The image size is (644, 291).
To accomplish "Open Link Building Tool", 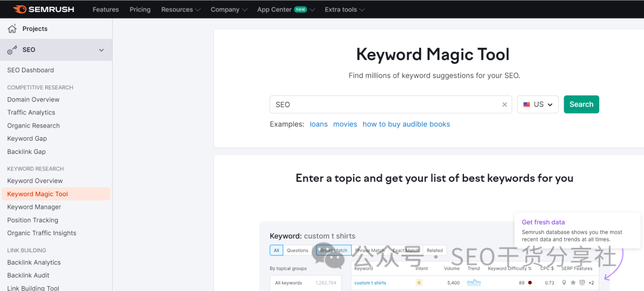I will (x=33, y=288).
